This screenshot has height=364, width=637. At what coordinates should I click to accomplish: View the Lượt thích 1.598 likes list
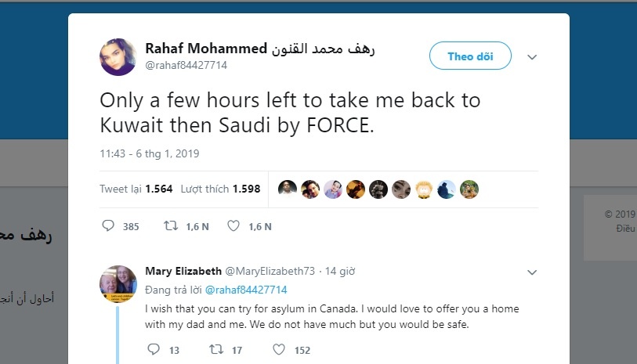click(220, 189)
